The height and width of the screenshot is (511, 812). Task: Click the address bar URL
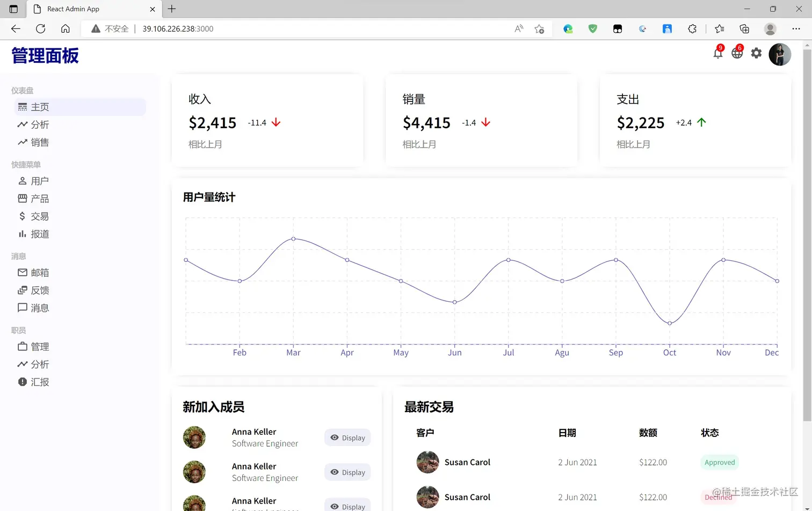coord(178,28)
